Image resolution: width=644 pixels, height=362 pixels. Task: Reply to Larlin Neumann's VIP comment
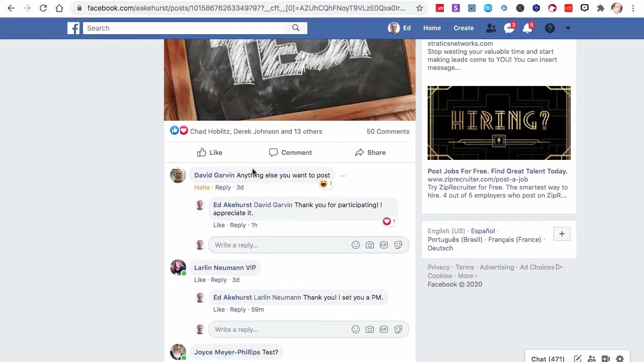pos(218,280)
